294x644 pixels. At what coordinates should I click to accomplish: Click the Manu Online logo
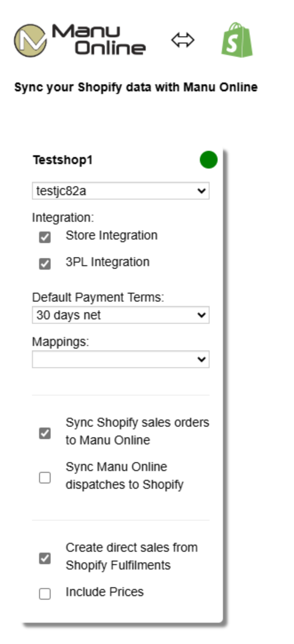click(x=79, y=40)
